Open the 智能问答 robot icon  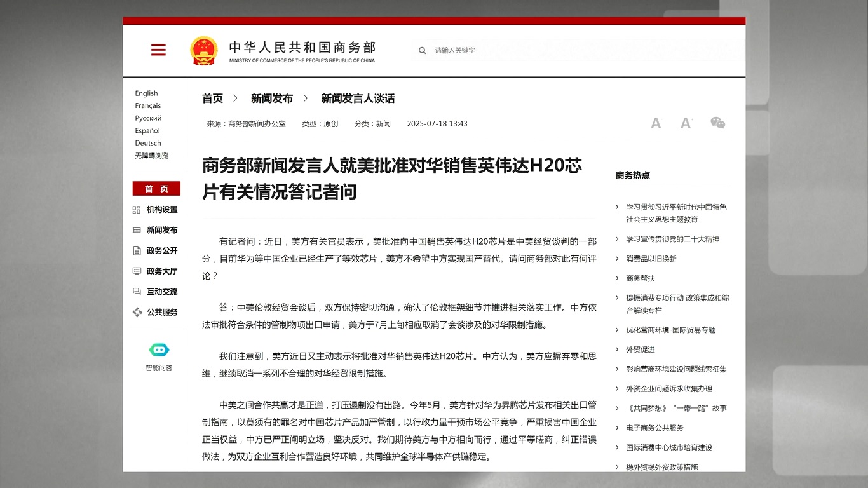(x=159, y=350)
